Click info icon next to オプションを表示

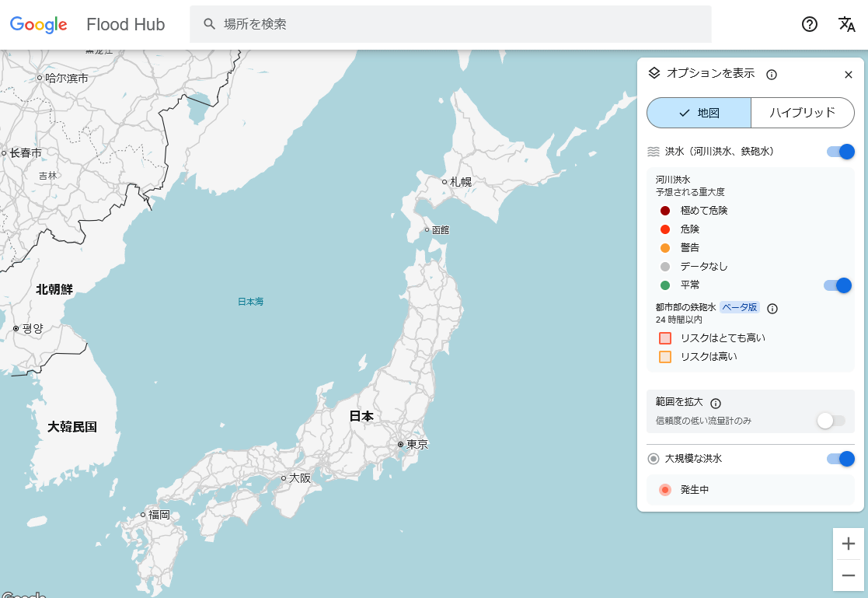[772, 75]
